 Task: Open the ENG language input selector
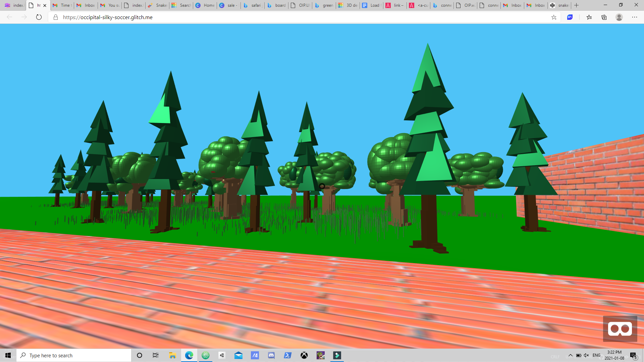point(596,355)
